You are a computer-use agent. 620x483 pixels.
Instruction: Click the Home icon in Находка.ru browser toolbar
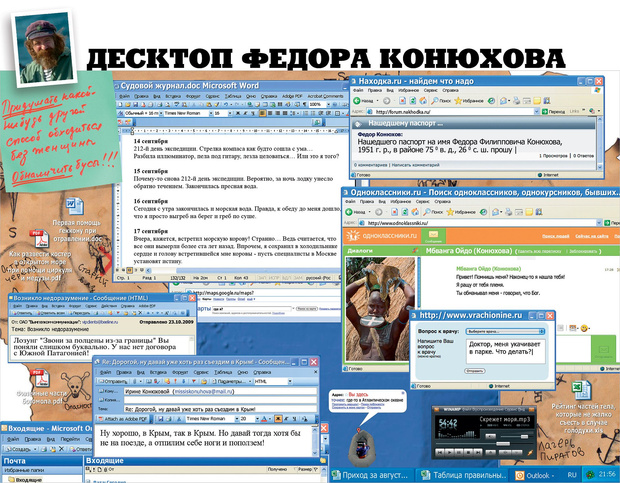(423, 101)
